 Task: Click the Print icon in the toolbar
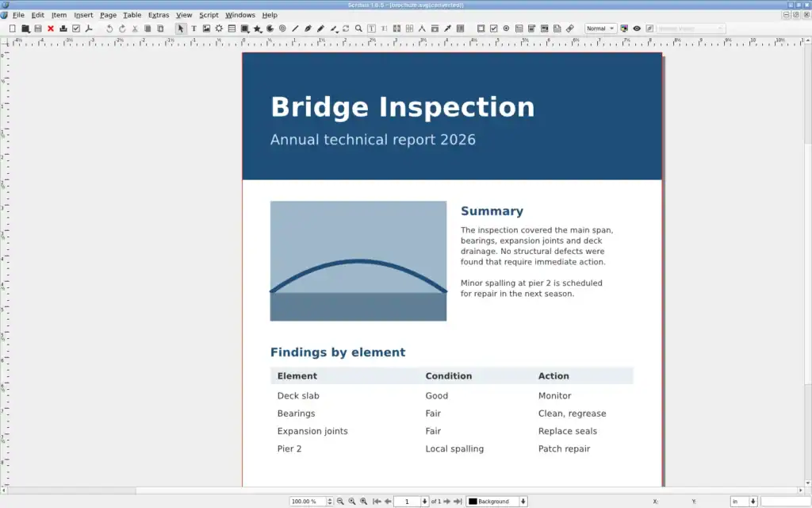pyautogui.click(x=63, y=29)
